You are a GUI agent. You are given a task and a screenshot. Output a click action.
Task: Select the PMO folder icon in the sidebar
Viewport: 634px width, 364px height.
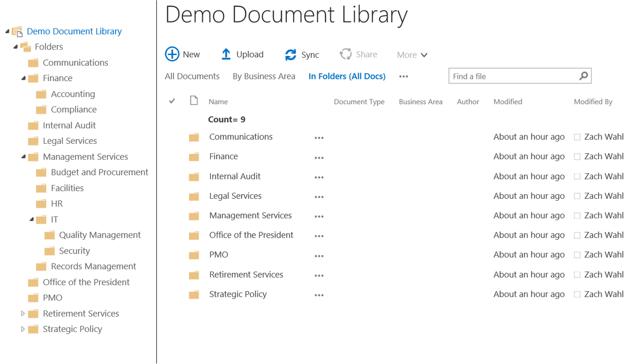pos(33,298)
